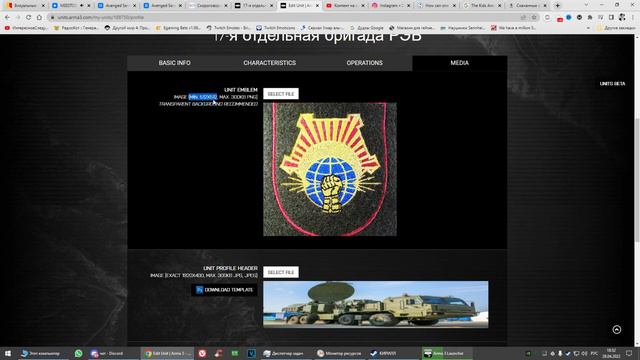The width and height of the screenshot is (640, 360).
Task: Click the scroll-to-top arrow icon
Action: click(x=617, y=329)
